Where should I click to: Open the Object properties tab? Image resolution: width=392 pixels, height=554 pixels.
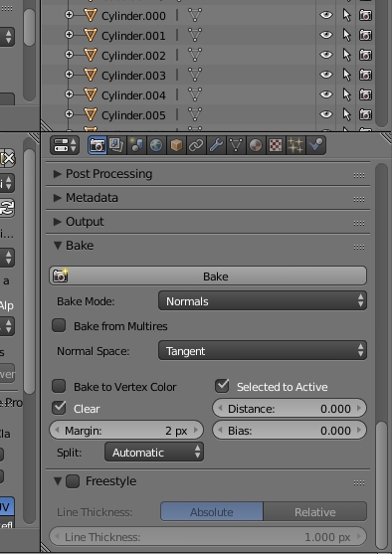coord(176,145)
